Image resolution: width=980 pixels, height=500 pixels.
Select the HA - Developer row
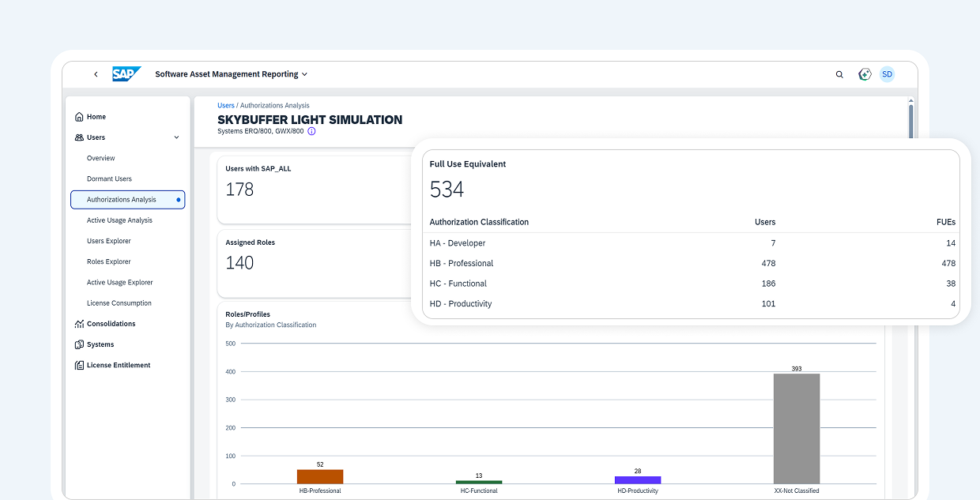tap(692, 243)
